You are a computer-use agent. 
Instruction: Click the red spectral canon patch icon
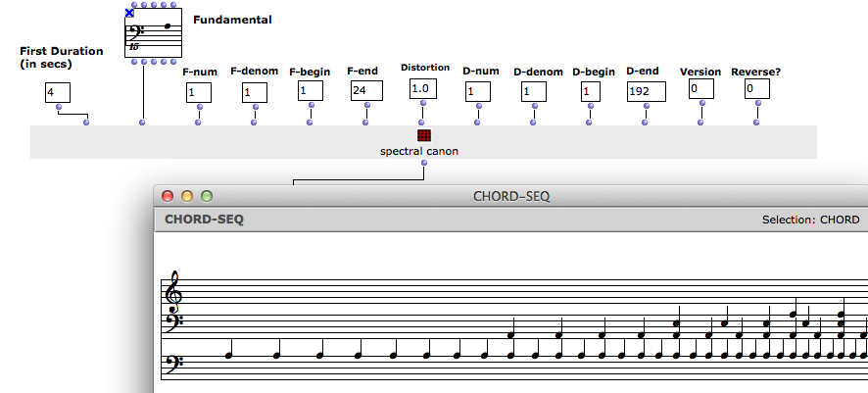pyautogui.click(x=423, y=135)
